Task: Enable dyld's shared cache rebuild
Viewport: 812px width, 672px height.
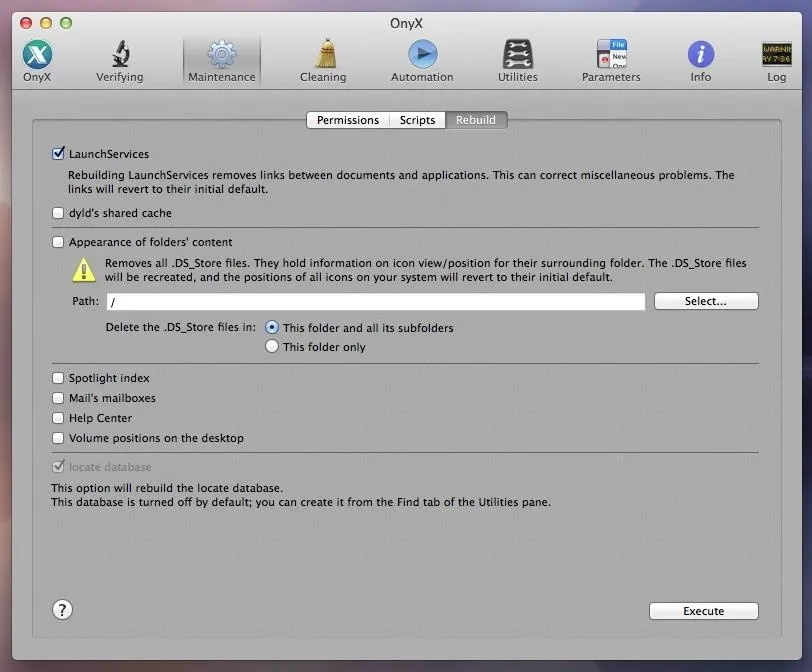Action: click(x=58, y=213)
